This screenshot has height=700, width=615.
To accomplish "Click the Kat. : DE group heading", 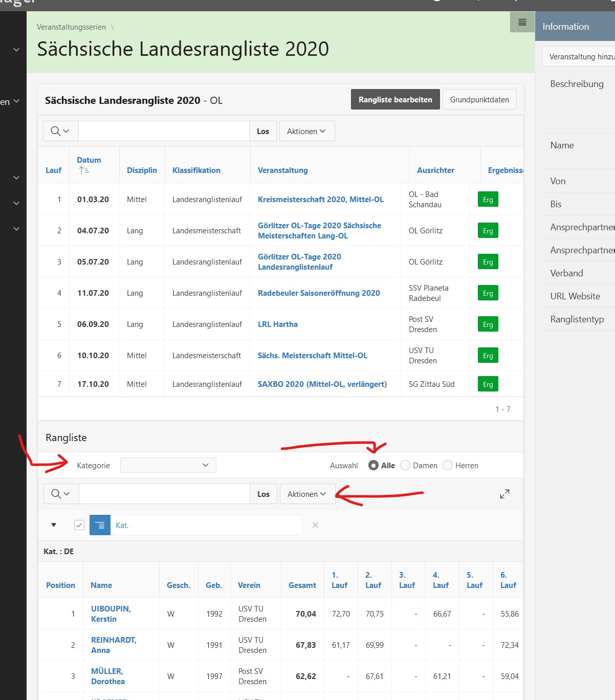I will 59,552.
